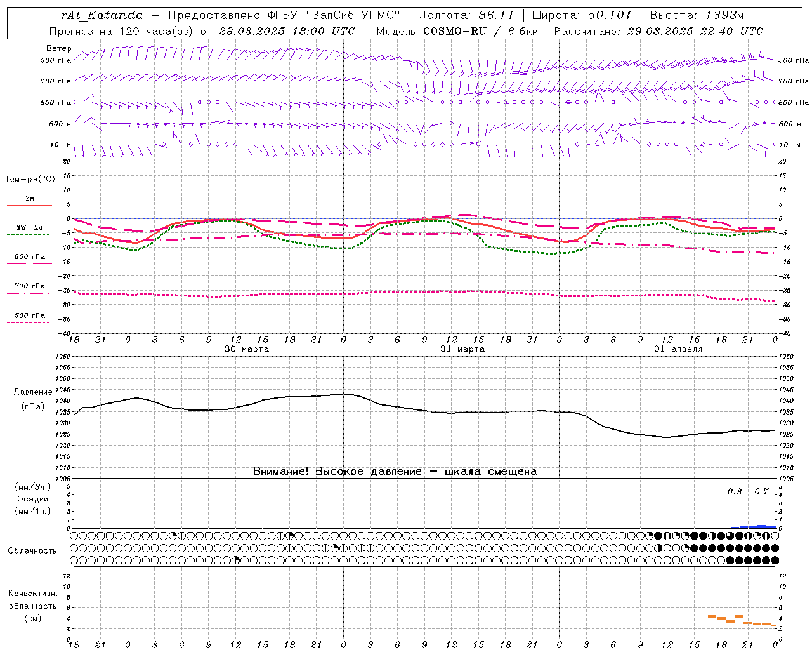
Task: Select the 0.7 precipitation value
Action: coord(761,491)
